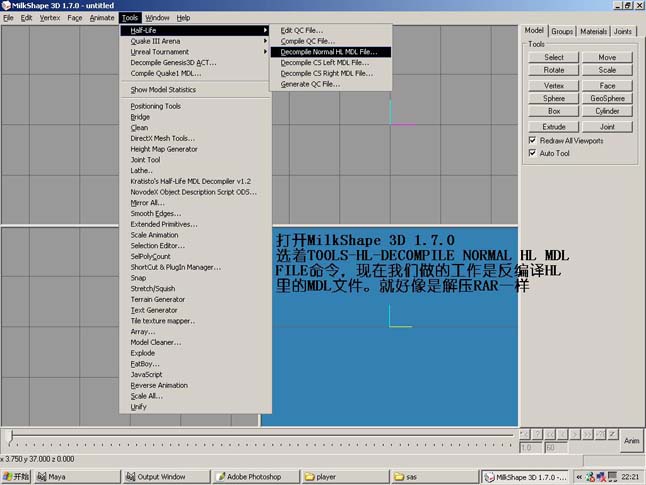Select Show Model Statistics
This screenshot has width=646, height=485.
195,89
